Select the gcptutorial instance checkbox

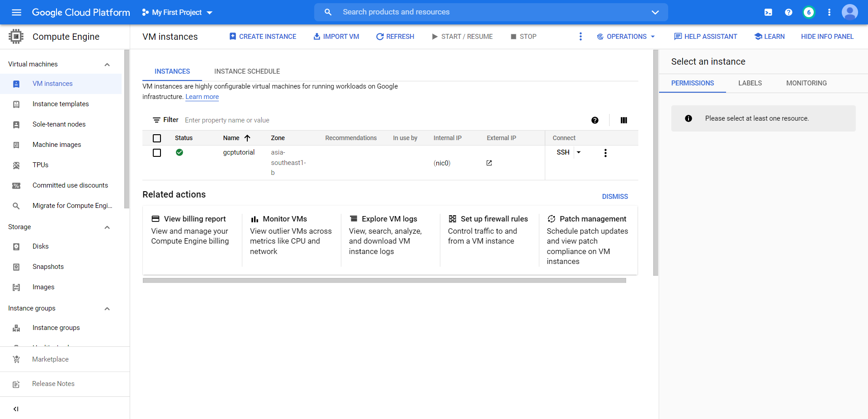[157, 153]
